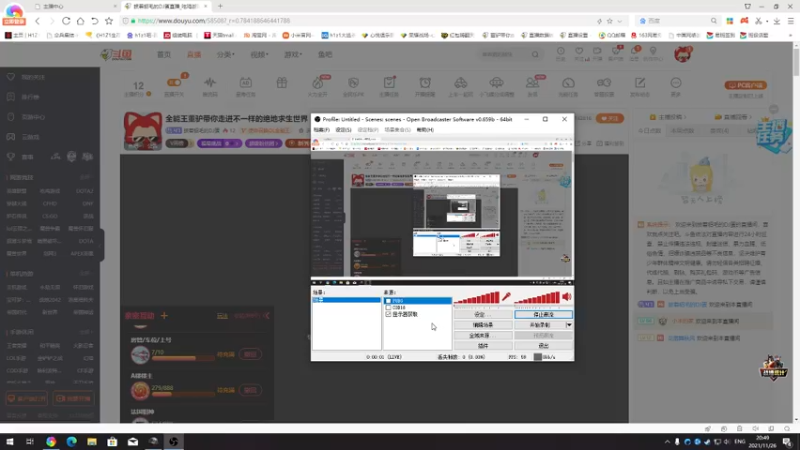Open the Settings (S) menu in OBS
800x450 pixels.
pos(343,130)
